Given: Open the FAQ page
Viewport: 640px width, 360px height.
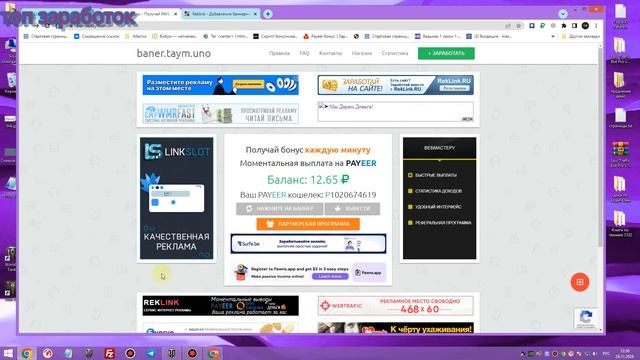Looking at the screenshot, I should [304, 53].
